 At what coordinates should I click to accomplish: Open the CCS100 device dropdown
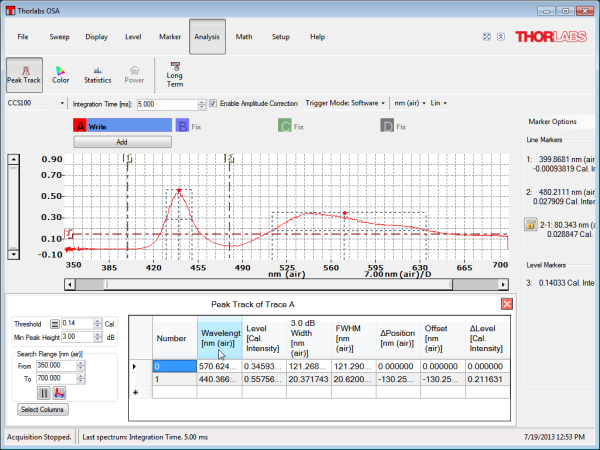click(x=62, y=103)
